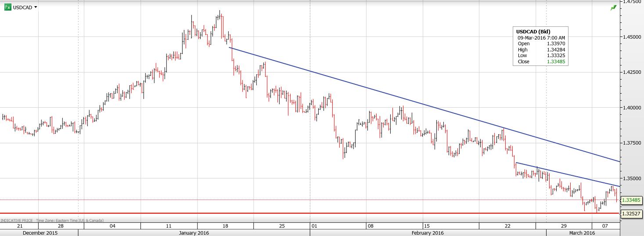Click the 1.45000 price axis label
644x236 pixels.
coord(632,37)
